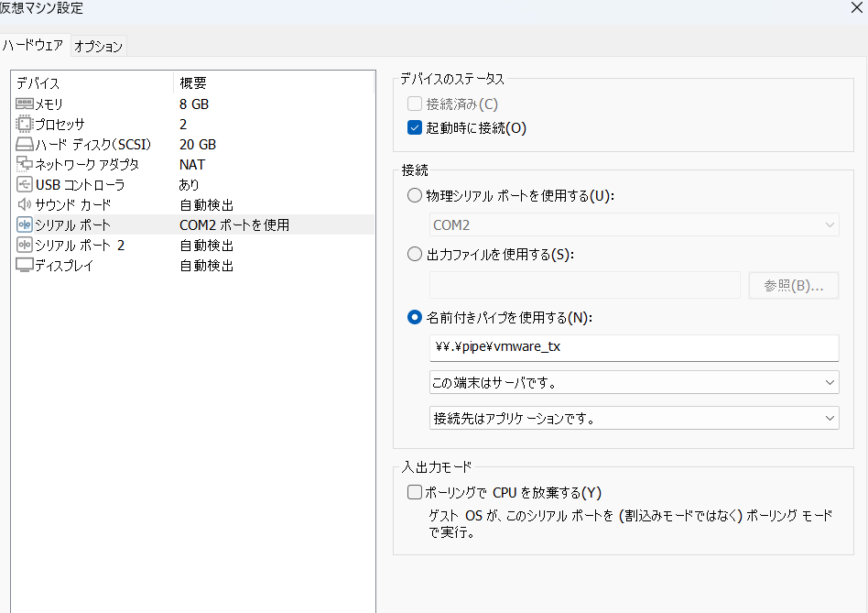Click the named pipe path input field
This screenshot has height=613, width=868.
click(634, 348)
